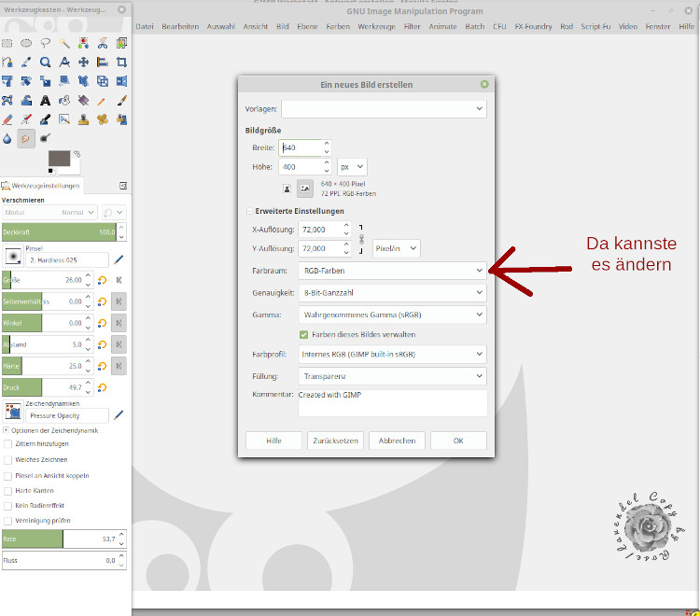Set landscape orientation in new image dialog
Viewport: 700px width, 616px height.
pos(305,189)
